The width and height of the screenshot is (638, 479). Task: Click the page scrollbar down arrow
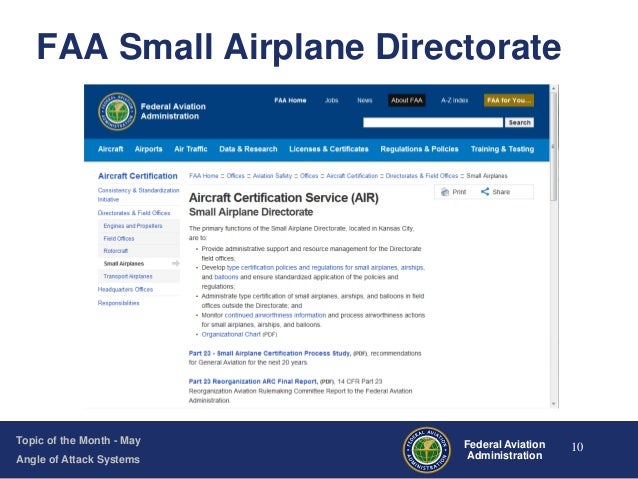(x=553, y=404)
